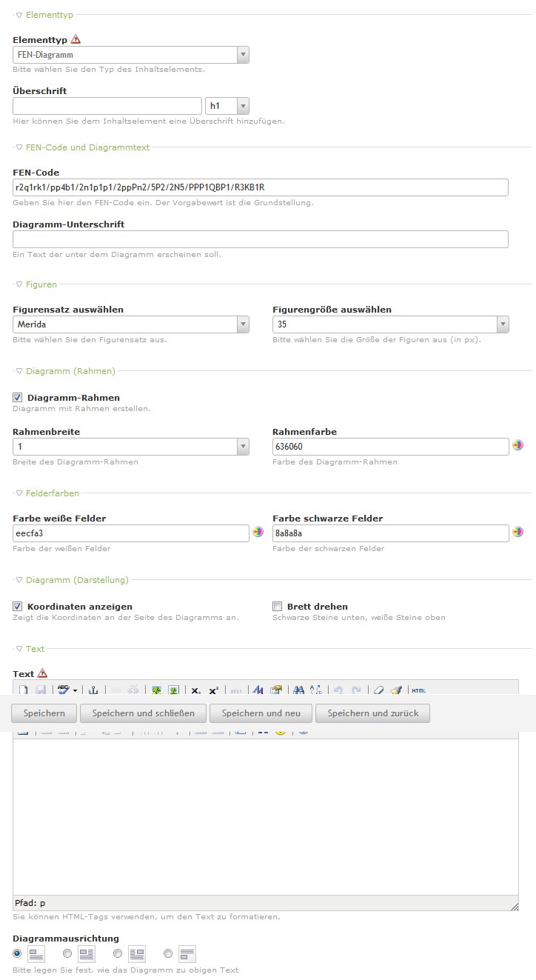Click the anchor icon in the text editor
This screenshot has height=980, width=536.
pyautogui.click(x=93, y=690)
